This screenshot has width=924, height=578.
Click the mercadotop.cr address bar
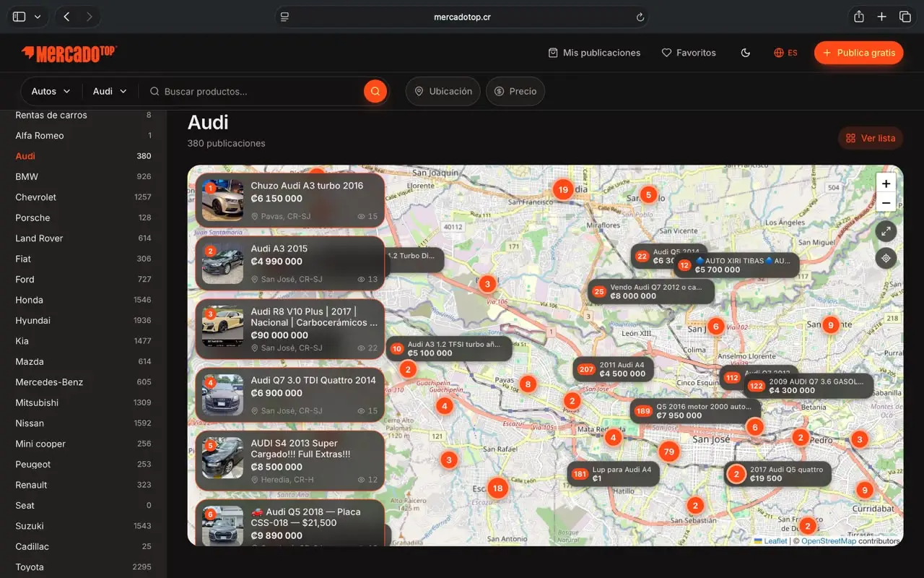pos(462,17)
